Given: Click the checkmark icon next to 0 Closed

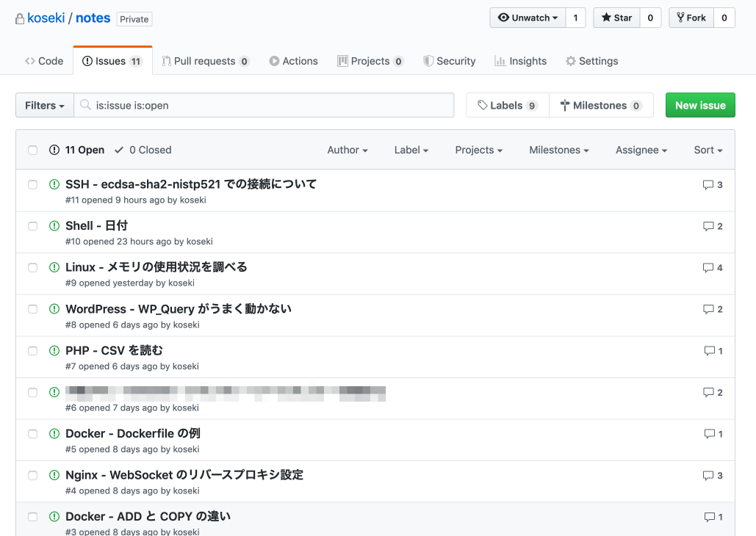Looking at the screenshot, I should [x=119, y=150].
